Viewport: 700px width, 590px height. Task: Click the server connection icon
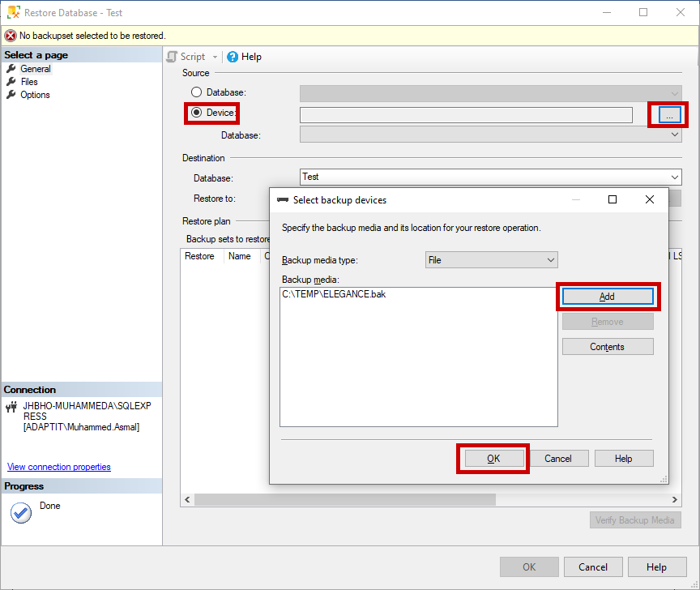click(11, 407)
